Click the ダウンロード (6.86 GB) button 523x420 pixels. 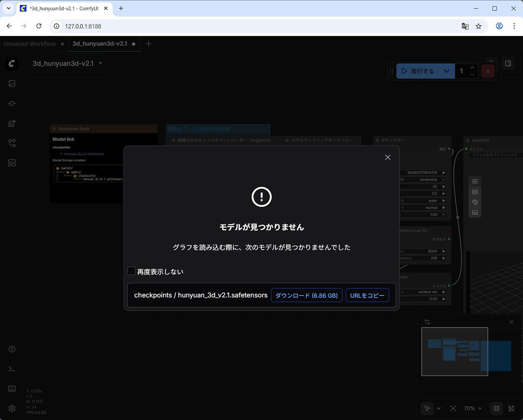point(306,295)
